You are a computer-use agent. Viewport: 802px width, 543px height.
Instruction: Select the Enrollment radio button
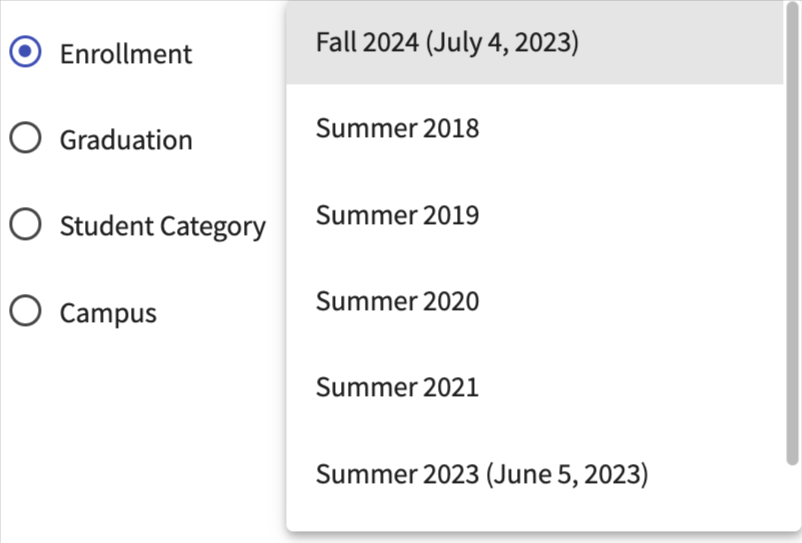(x=25, y=52)
